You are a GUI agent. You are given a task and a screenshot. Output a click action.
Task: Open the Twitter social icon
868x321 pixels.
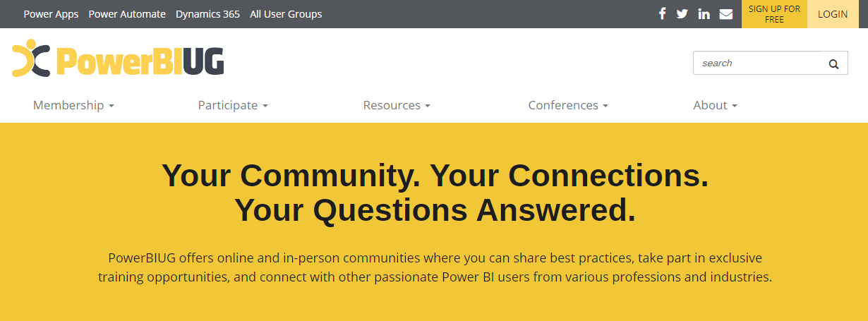(x=682, y=14)
